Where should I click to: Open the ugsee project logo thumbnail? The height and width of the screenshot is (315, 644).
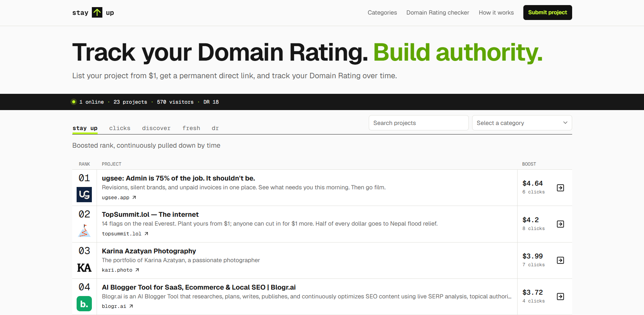(84, 194)
